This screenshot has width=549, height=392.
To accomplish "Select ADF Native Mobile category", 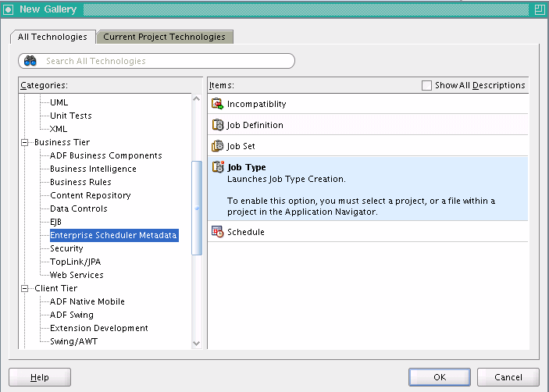I will (87, 301).
